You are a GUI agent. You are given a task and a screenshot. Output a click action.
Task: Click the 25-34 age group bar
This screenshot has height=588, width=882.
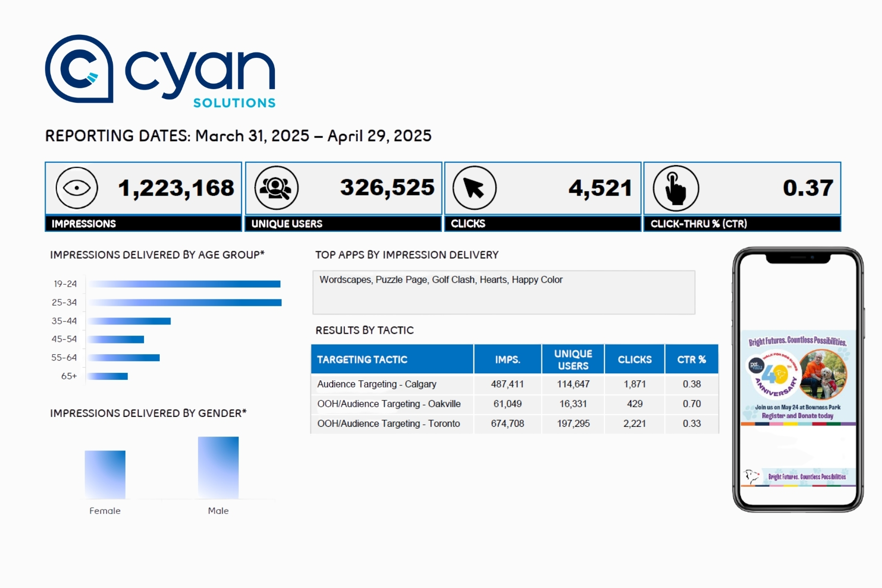tap(185, 302)
